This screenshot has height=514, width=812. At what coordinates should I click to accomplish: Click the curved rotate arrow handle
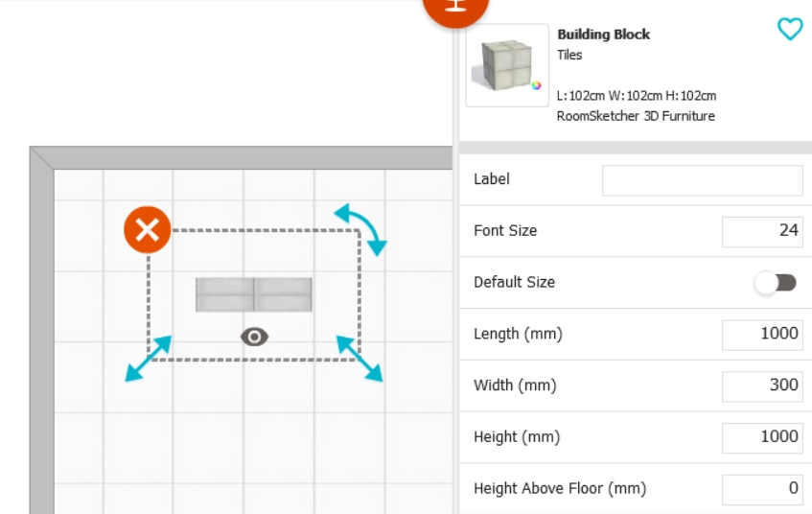[x=361, y=228]
